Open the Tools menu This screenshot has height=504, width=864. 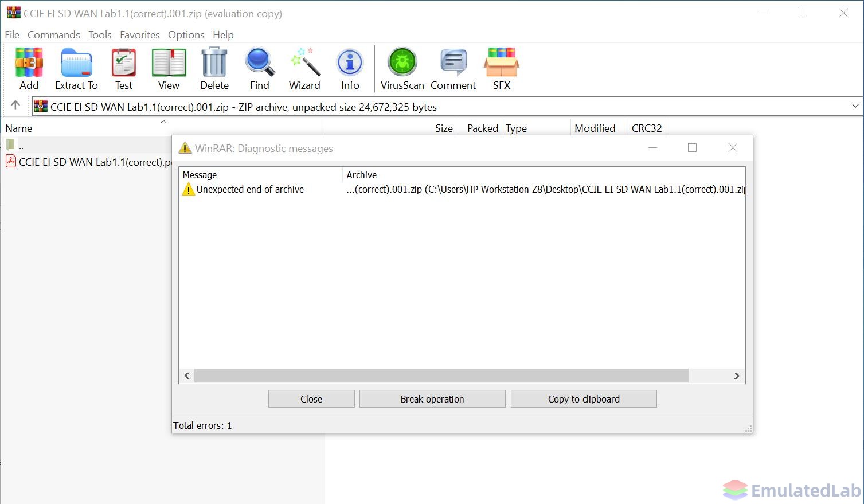click(100, 35)
